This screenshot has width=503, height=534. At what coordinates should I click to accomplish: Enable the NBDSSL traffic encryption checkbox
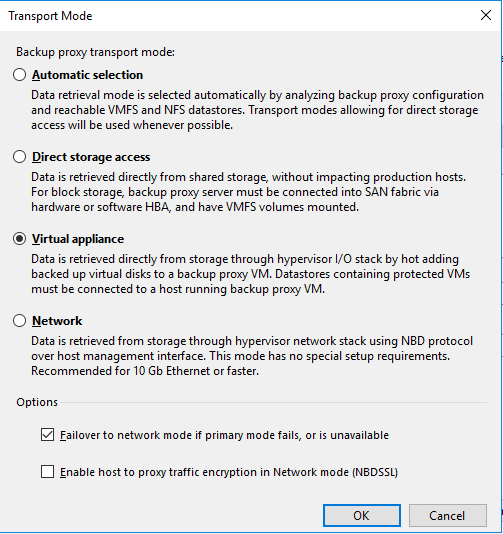coord(47,472)
